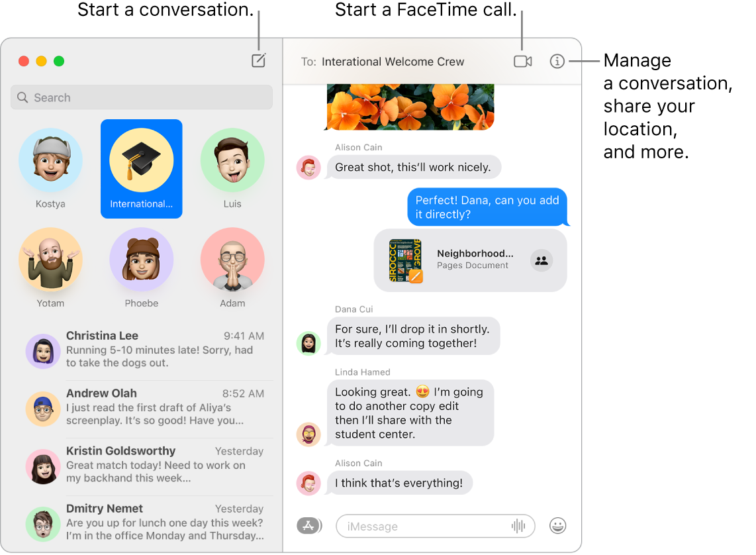Select Yotam's pinned conversation
The height and width of the screenshot is (555, 756).
click(x=50, y=260)
